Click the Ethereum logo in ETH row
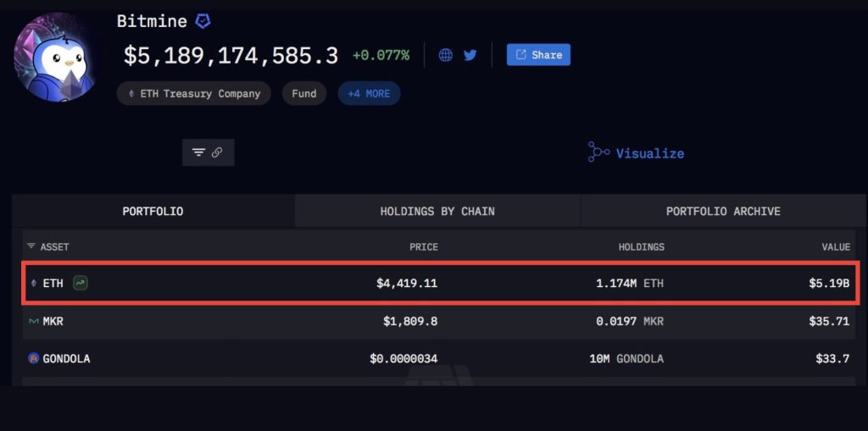The height and width of the screenshot is (431, 868). coord(34,284)
